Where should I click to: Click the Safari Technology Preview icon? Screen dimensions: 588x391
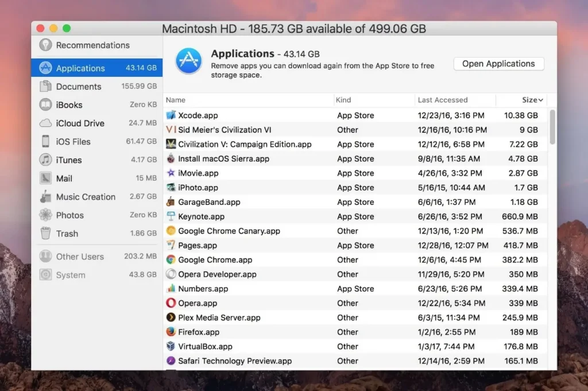pos(171,361)
